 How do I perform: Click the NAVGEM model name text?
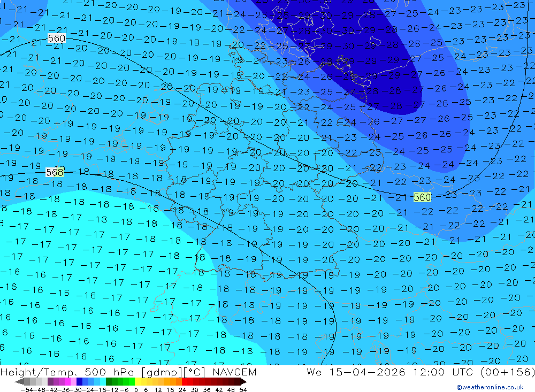point(234,372)
